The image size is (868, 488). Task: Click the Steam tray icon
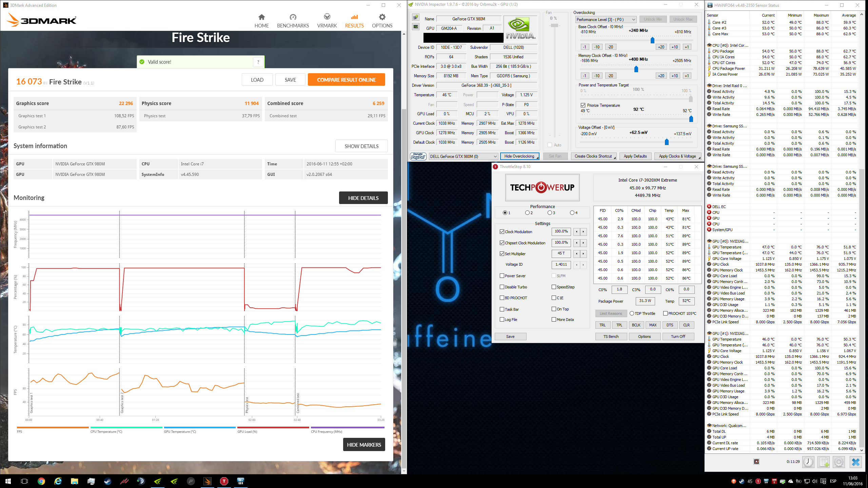click(x=742, y=481)
